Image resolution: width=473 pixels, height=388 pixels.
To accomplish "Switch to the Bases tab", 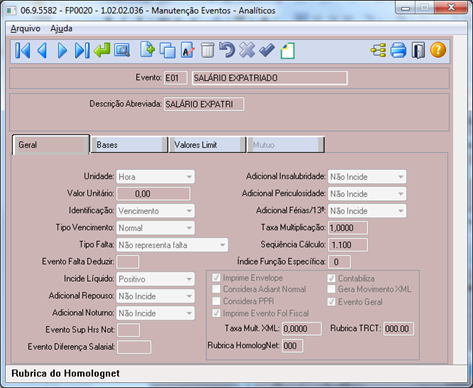I will click(129, 145).
